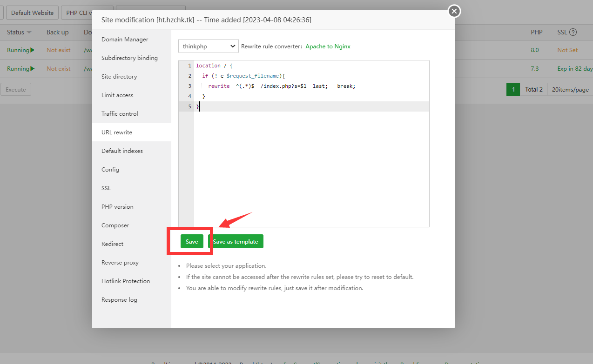
Task: Select the Hotlink Protection tab
Action: coord(126,281)
